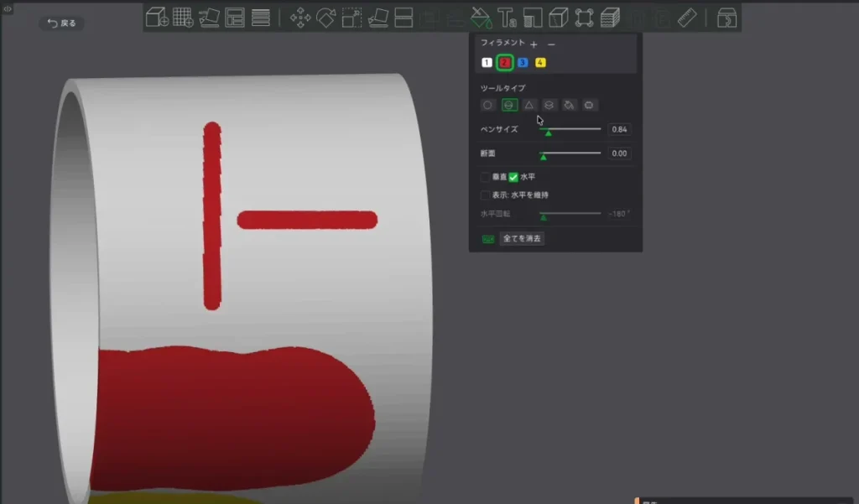Screen dimensions: 859x504
Task: Choose the height range layers tool type
Action: click(x=549, y=105)
